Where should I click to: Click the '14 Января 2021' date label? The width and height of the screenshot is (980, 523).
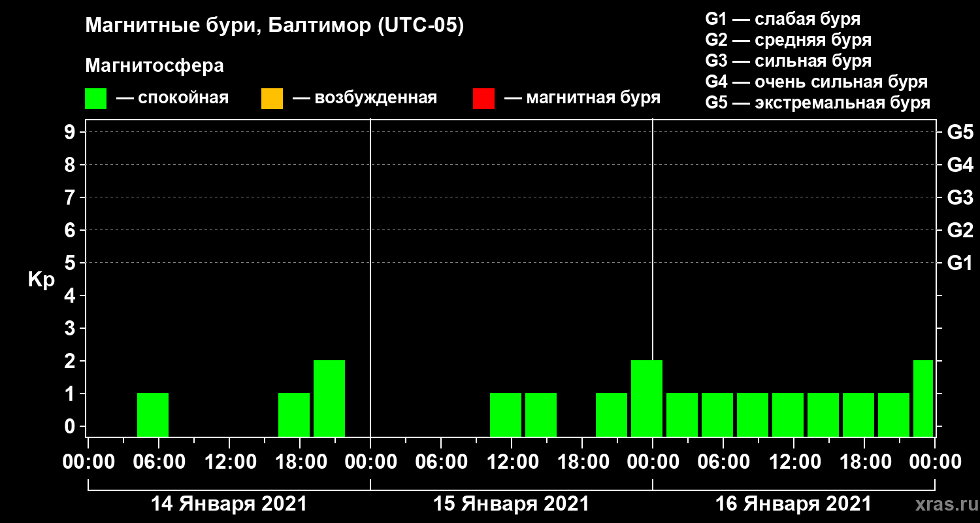click(229, 504)
